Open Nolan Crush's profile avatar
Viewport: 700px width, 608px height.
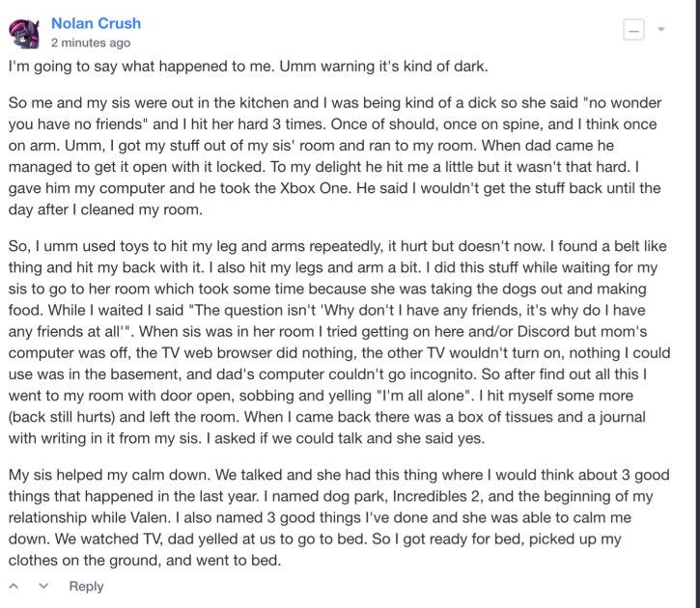coord(24,34)
